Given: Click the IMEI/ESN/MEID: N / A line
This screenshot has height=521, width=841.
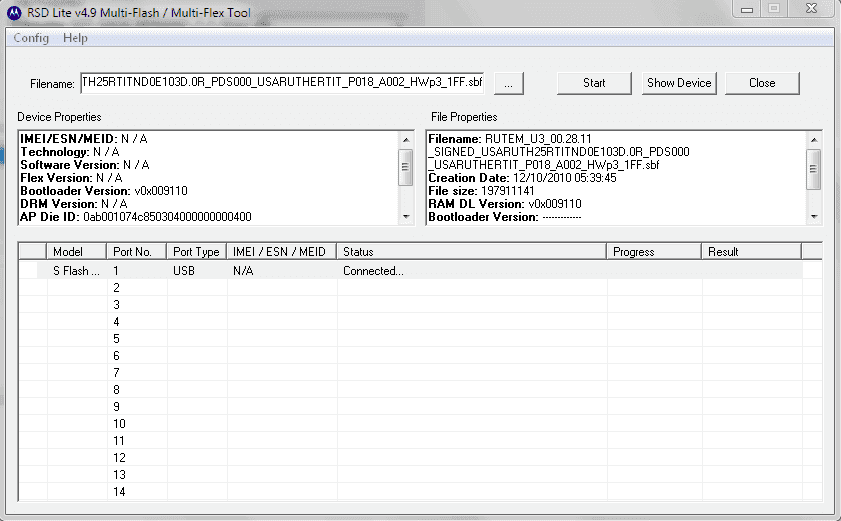Looking at the screenshot, I should 84,139.
